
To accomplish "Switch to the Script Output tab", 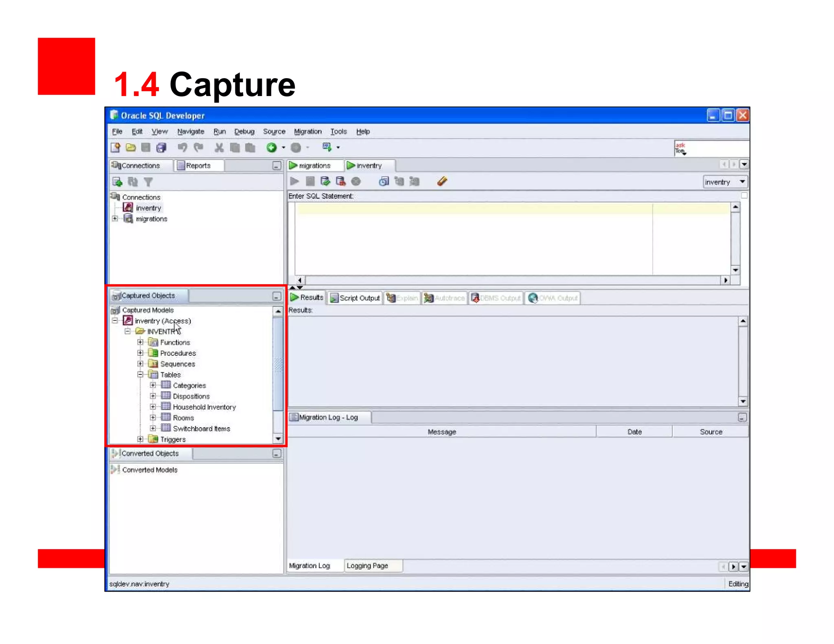I will tap(355, 298).
